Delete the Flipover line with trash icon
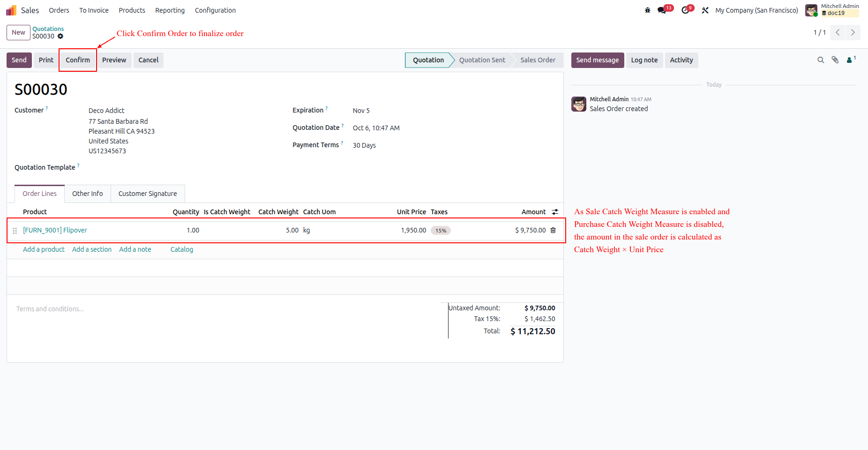The height and width of the screenshot is (450, 868). tap(553, 230)
